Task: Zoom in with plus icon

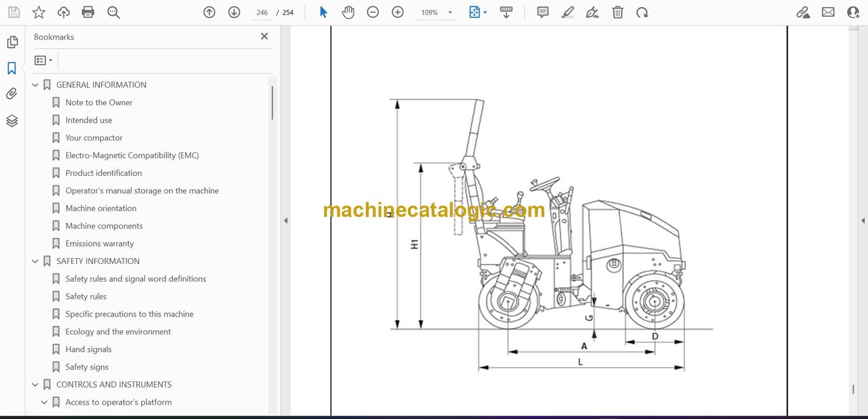Action: click(x=398, y=12)
